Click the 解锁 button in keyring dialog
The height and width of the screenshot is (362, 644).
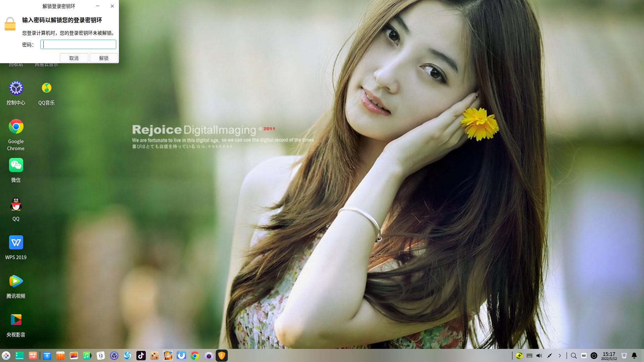click(104, 58)
